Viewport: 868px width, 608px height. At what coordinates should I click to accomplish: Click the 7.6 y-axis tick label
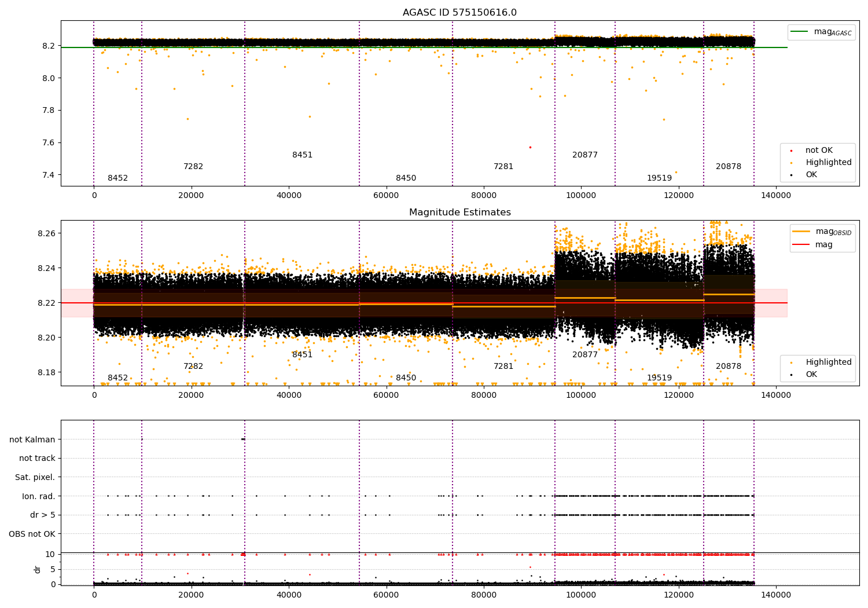point(49,143)
